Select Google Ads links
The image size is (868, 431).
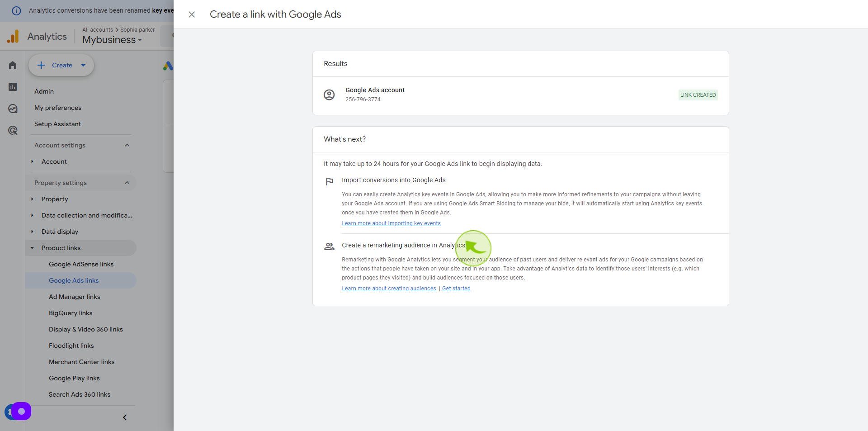click(x=74, y=280)
